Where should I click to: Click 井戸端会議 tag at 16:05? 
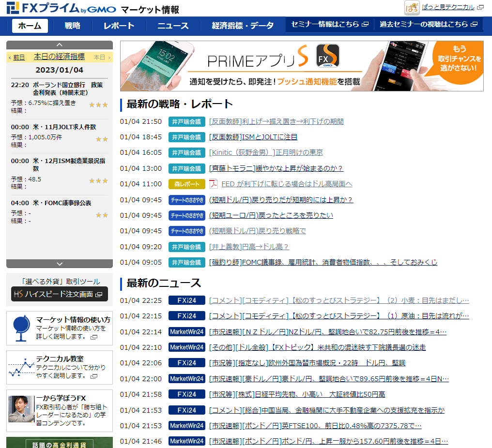click(187, 153)
